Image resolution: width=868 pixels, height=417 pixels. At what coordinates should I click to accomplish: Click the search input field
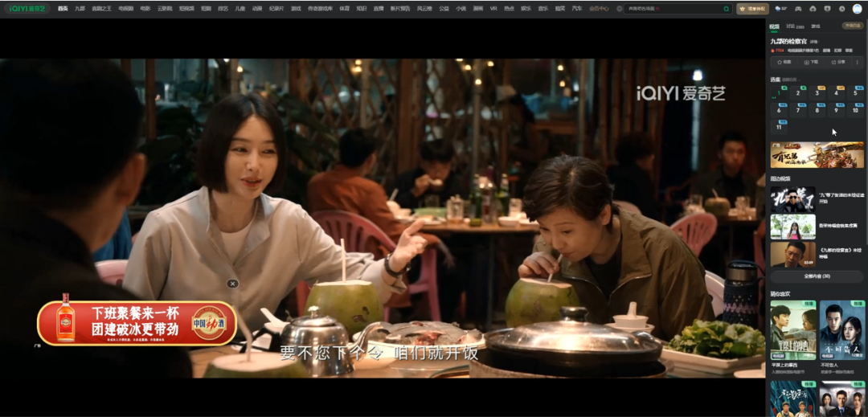(x=673, y=9)
